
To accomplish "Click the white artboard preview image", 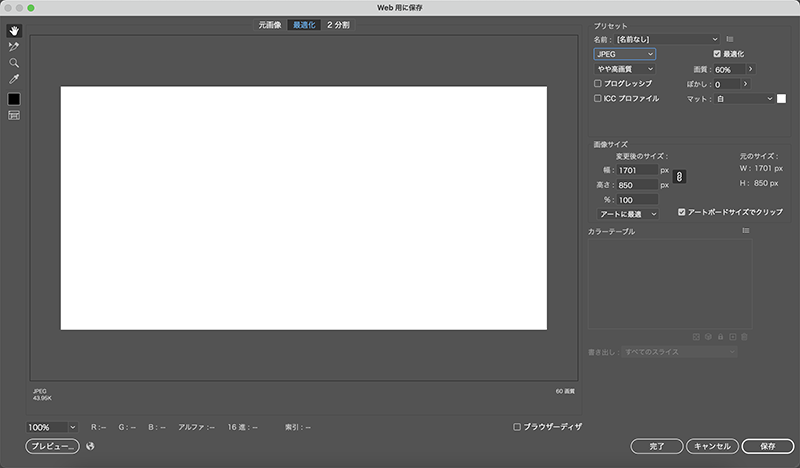I will coord(304,208).
